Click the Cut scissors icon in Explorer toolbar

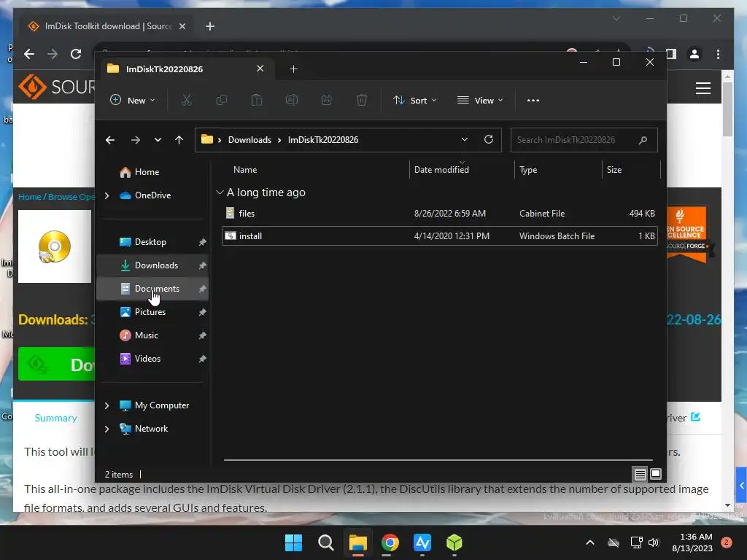click(x=186, y=100)
